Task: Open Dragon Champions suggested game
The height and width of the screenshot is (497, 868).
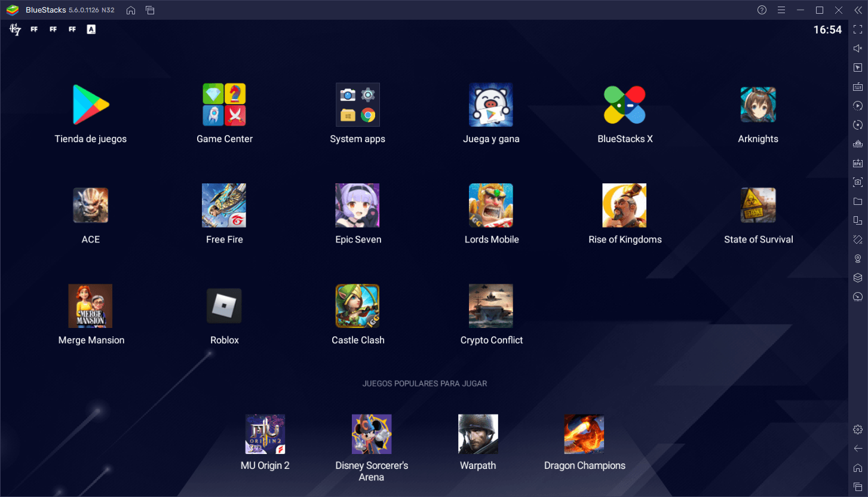Action: click(x=584, y=434)
